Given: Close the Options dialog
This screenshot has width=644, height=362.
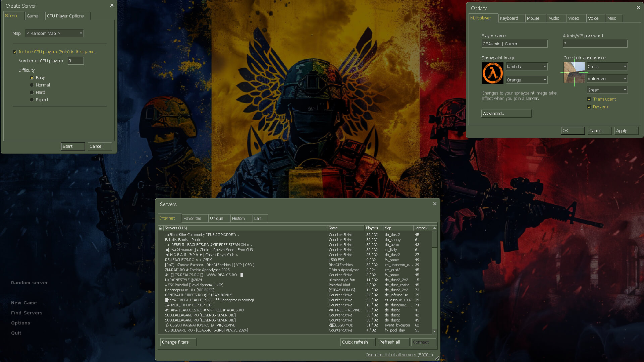Looking at the screenshot, I should pyautogui.click(x=638, y=8).
